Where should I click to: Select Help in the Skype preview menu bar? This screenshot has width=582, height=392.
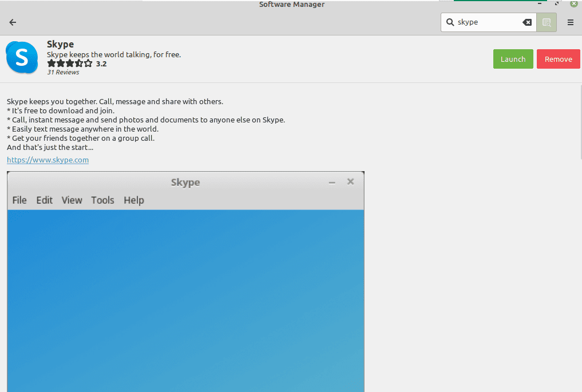[x=133, y=200]
